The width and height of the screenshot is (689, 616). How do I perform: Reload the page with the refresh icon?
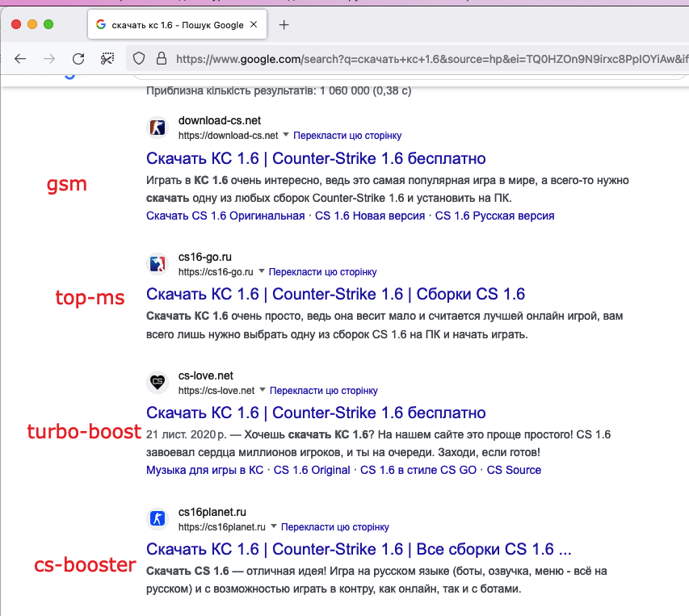(x=78, y=58)
